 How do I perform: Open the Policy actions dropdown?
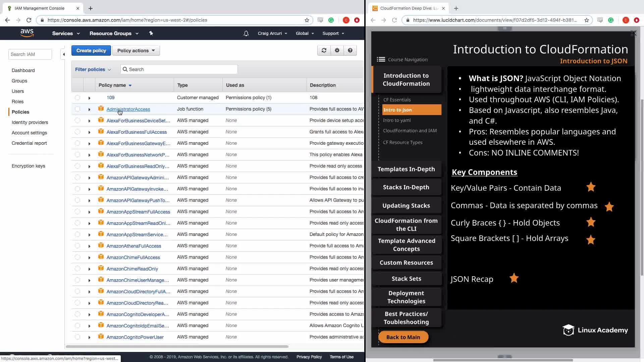tap(136, 51)
